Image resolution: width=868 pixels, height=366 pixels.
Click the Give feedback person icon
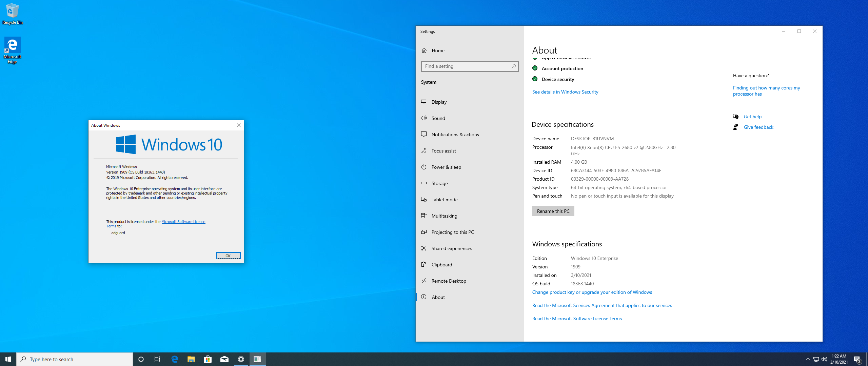pos(736,127)
